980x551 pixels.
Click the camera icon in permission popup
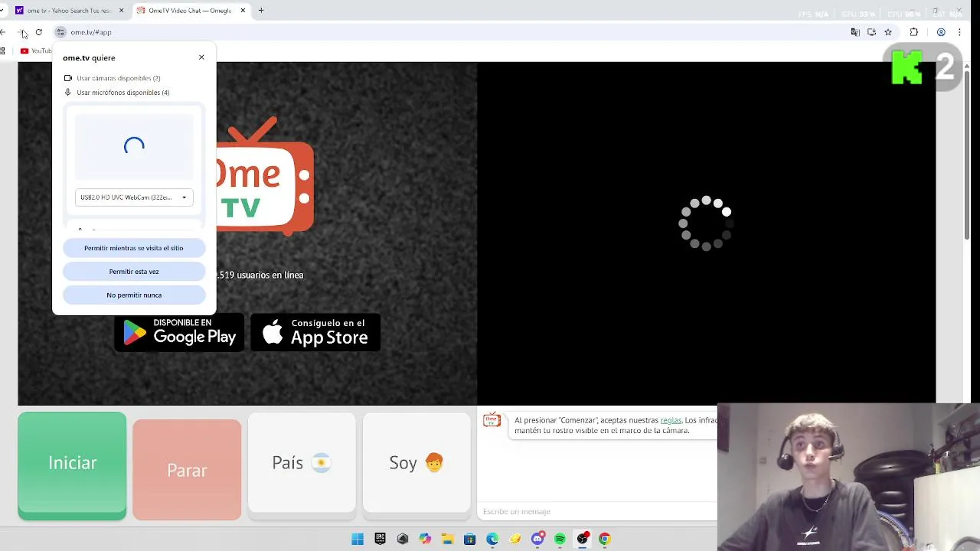point(68,78)
